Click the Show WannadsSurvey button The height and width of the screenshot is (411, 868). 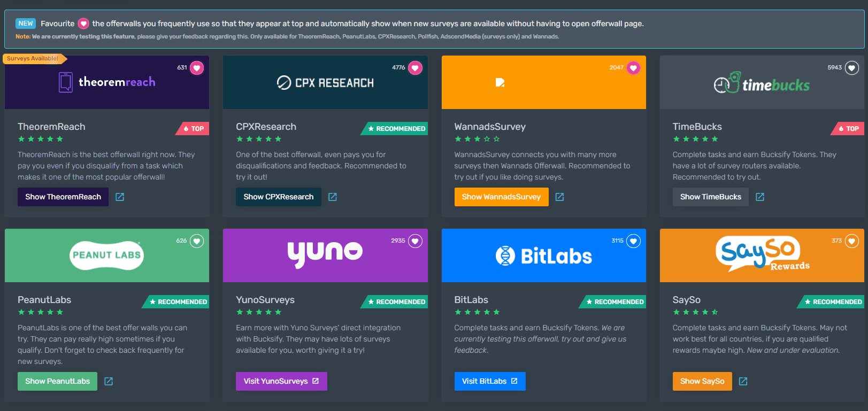pos(502,197)
